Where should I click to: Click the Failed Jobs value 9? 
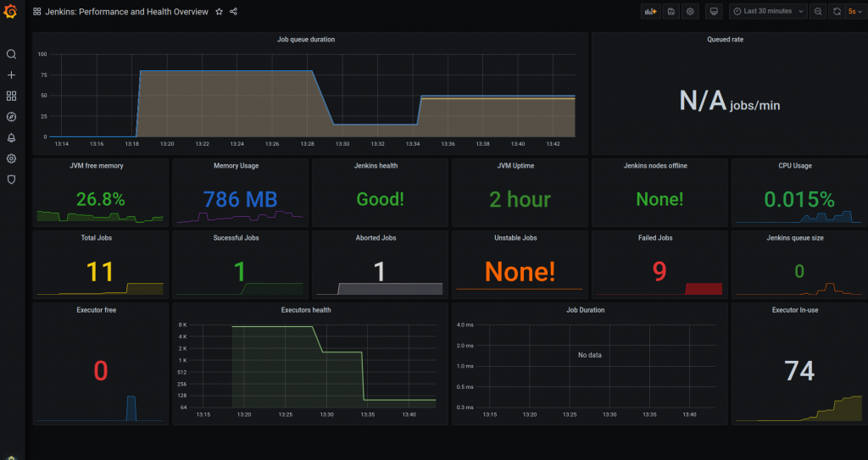tap(659, 271)
